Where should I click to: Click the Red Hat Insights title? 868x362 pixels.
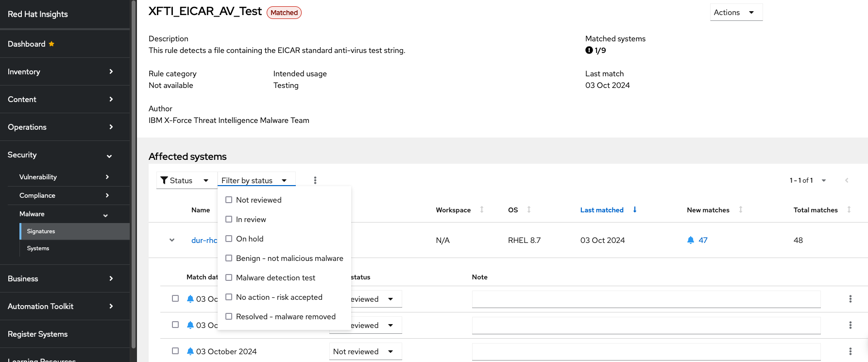pos(38,14)
